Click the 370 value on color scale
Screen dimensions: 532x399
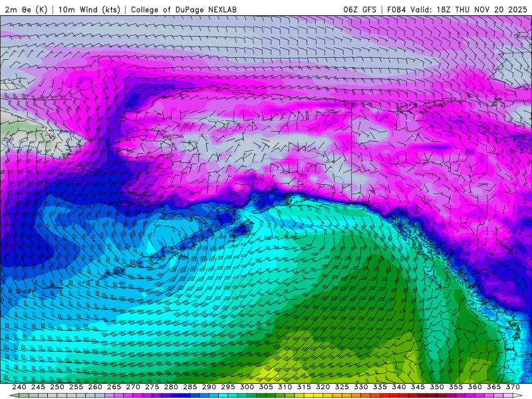pos(513,387)
